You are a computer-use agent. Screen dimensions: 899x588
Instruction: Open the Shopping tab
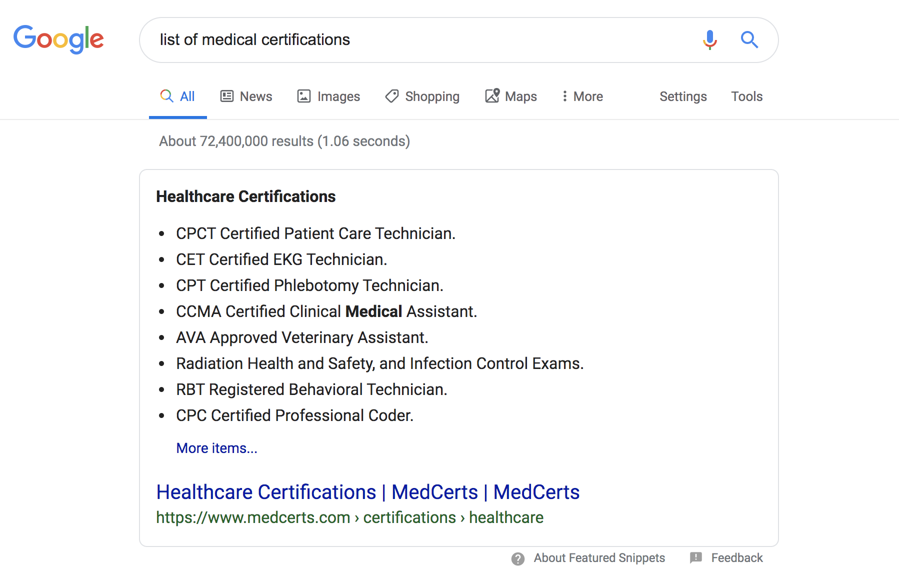click(x=422, y=96)
